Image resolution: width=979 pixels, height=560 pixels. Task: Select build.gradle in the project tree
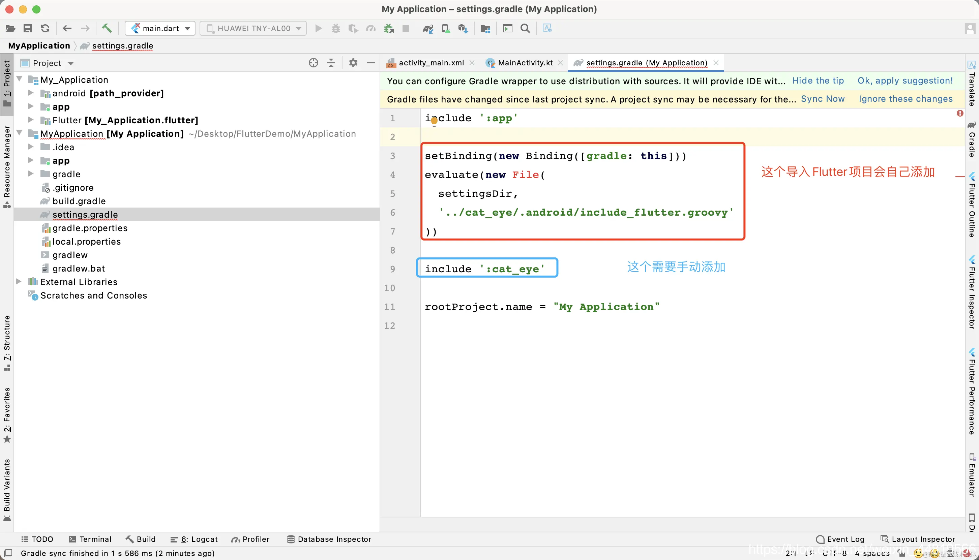pyautogui.click(x=79, y=201)
